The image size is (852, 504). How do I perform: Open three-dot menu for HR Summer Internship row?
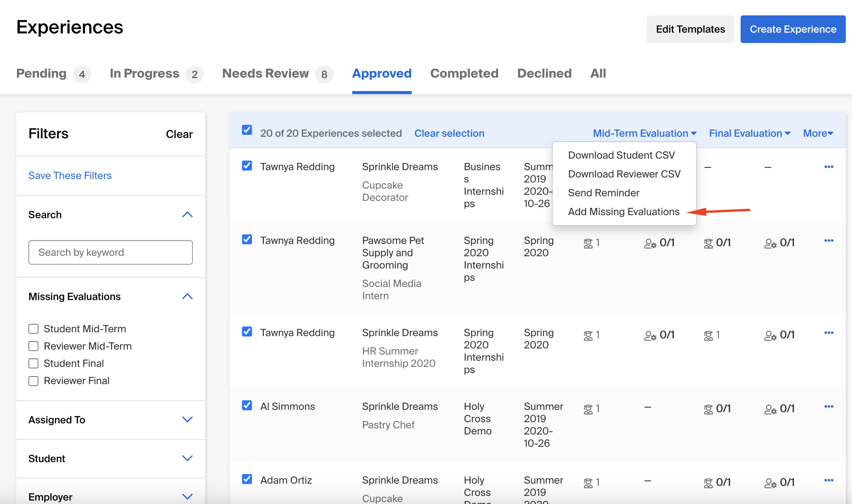pyautogui.click(x=829, y=333)
